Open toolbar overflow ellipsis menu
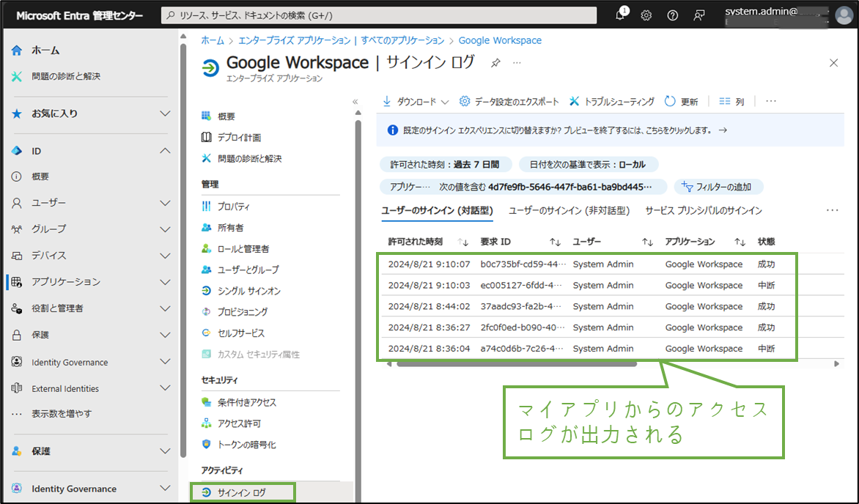Screen dimensions: 859x504 (x=771, y=101)
